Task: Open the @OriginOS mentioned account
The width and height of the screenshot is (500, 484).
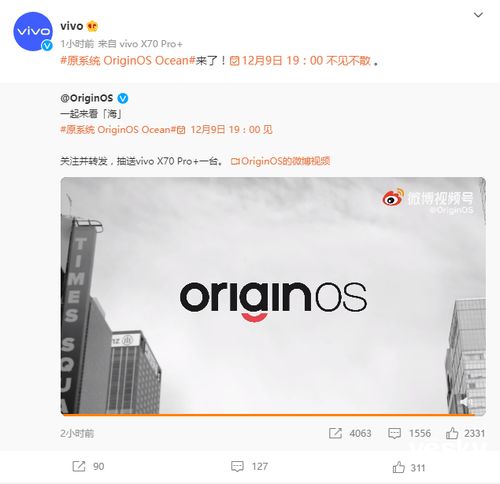Action: [87, 98]
